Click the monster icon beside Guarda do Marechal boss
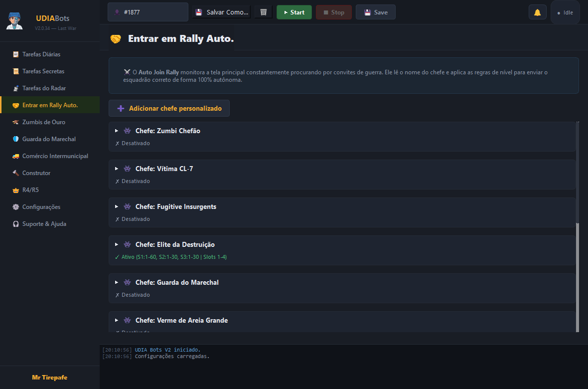Image resolution: width=588 pixels, height=389 pixels. 127,282
